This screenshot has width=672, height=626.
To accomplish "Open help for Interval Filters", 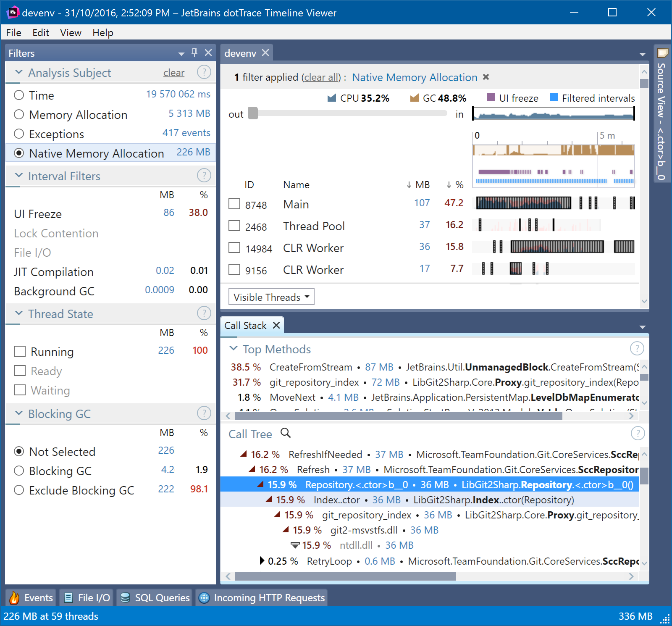I will click(x=204, y=176).
